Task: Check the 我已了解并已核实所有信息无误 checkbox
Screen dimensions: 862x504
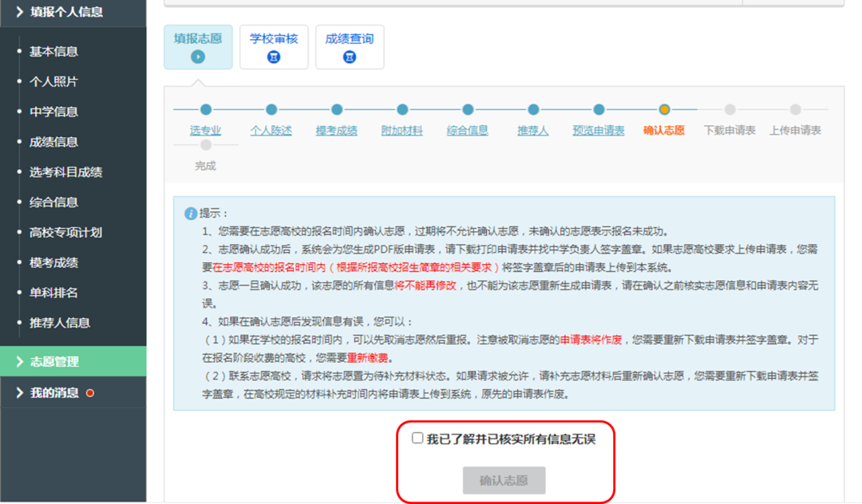Action: tap(416, 437)
